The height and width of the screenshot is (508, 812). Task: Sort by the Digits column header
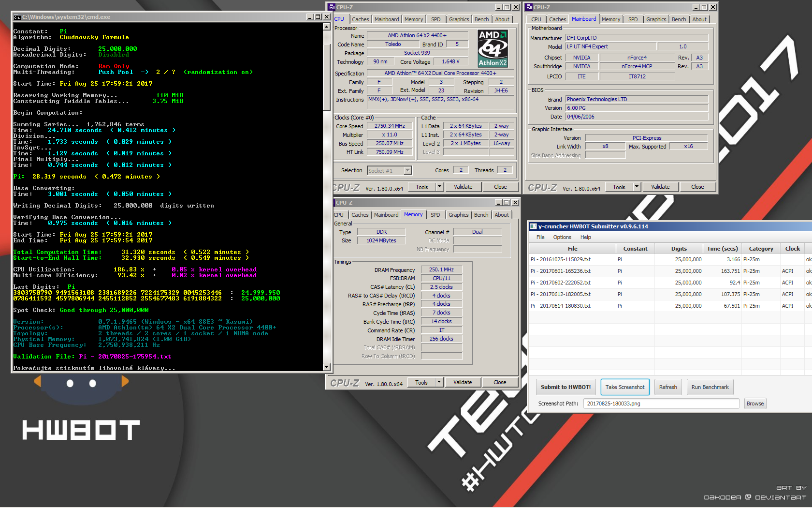pos(679,249)
